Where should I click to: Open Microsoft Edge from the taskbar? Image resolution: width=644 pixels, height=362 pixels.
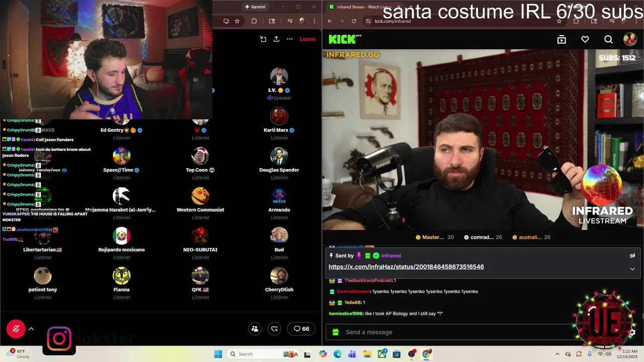point(338,354)
